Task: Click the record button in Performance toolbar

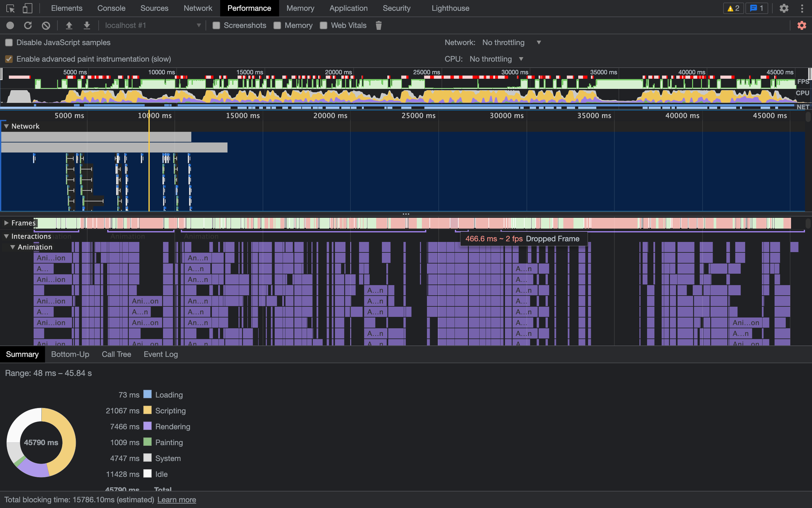Action: point(10,25)
